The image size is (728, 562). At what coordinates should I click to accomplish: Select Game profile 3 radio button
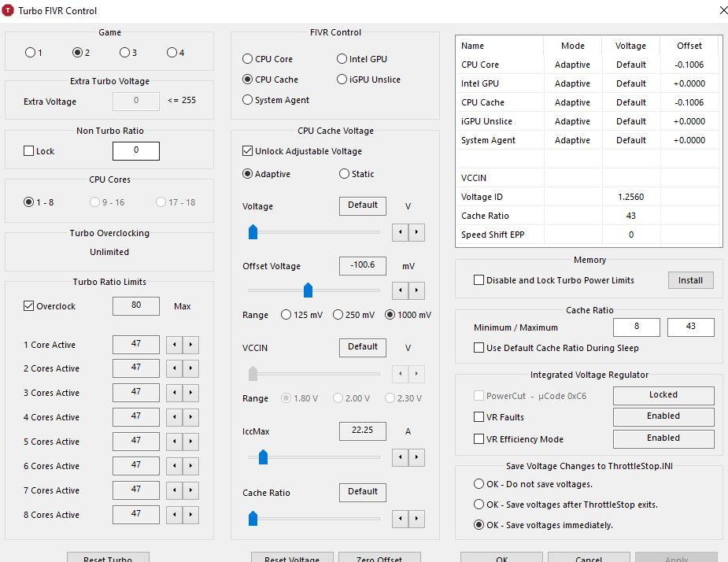click(124, 53)
